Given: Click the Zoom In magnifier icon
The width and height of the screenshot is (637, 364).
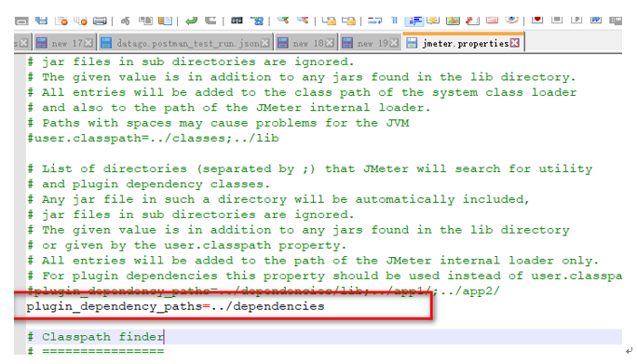Looking at the screenshot, I should 283,20.
